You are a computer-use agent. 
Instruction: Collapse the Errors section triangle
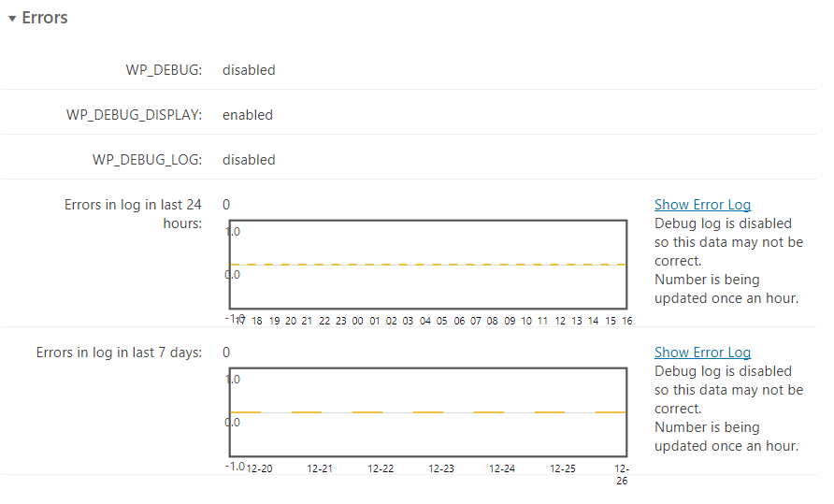(12, 19)
